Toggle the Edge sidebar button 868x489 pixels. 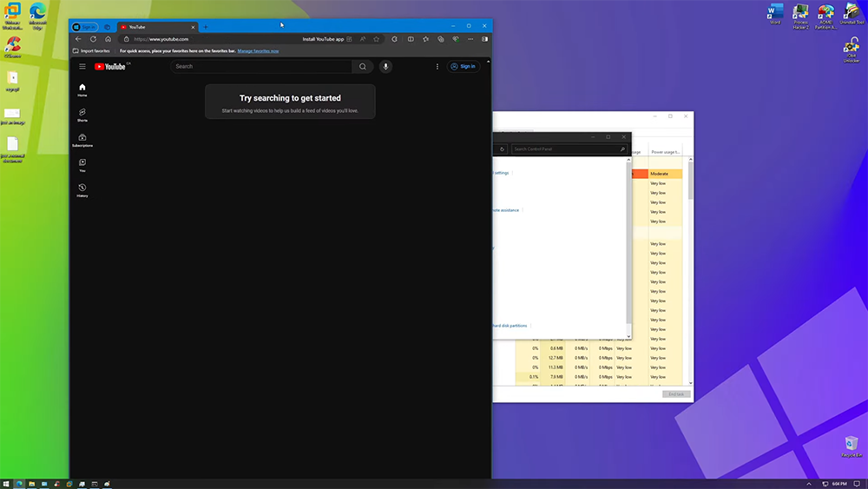pos(485,39)
